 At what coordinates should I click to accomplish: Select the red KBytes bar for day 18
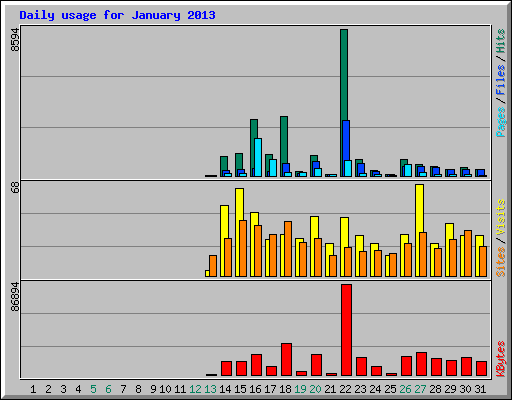286,360
